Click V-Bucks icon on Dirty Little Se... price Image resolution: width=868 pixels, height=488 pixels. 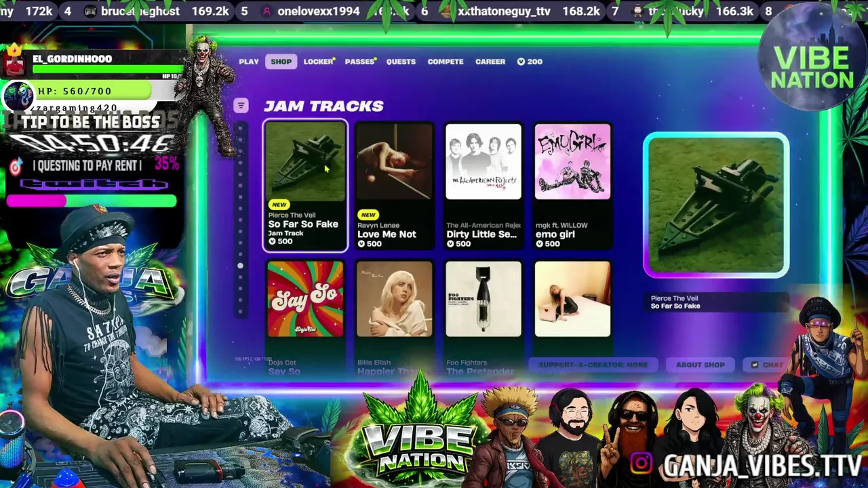point(450,244)
